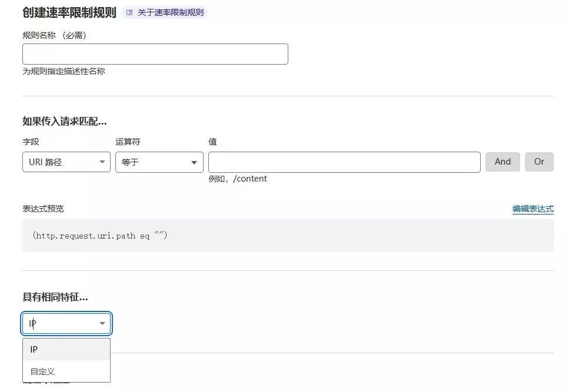Click the 字段 dropdown chevron arrow
The height and width of the screenshot is (392, 569).
[101, 162]
